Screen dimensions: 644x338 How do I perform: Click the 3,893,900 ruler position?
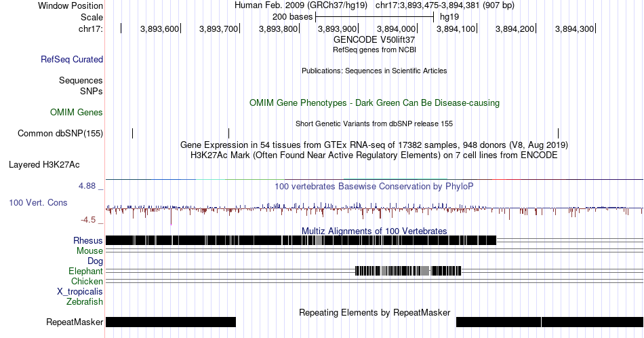point(338,29)
